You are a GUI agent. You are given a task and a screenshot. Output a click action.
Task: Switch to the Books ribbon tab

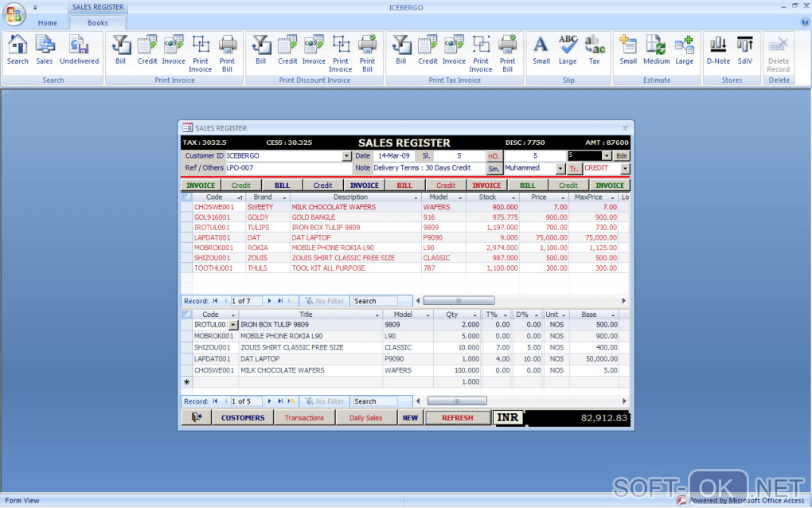(97, 23)
